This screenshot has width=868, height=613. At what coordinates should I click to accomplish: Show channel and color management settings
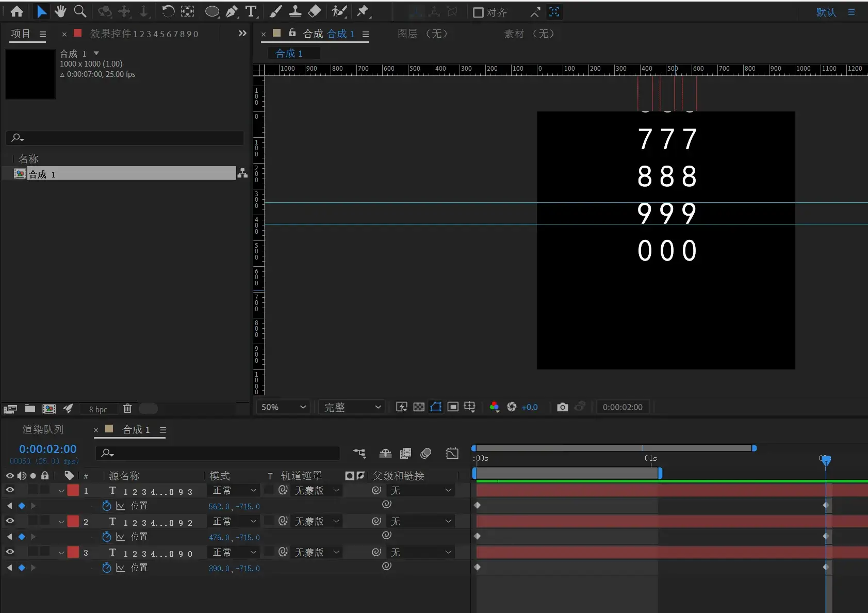(x=494, y=407)
